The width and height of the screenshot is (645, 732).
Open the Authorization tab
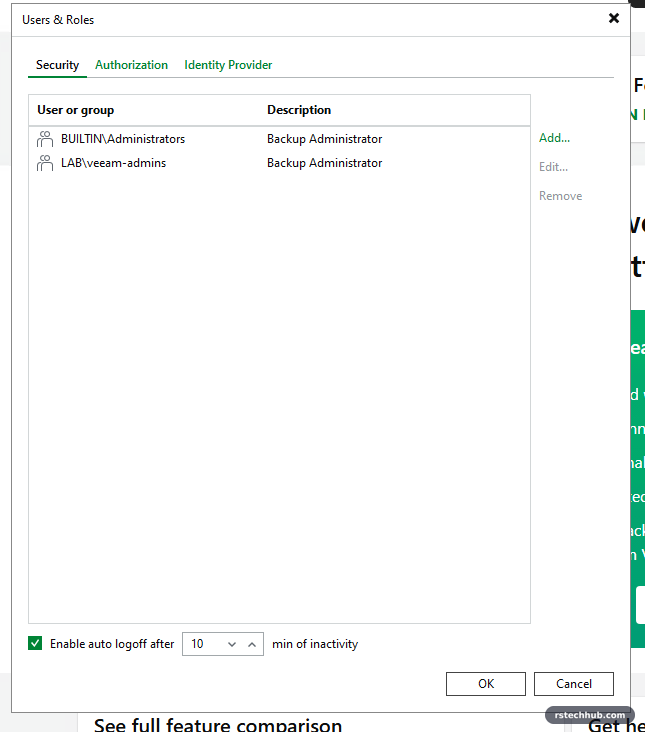point(132,65)
